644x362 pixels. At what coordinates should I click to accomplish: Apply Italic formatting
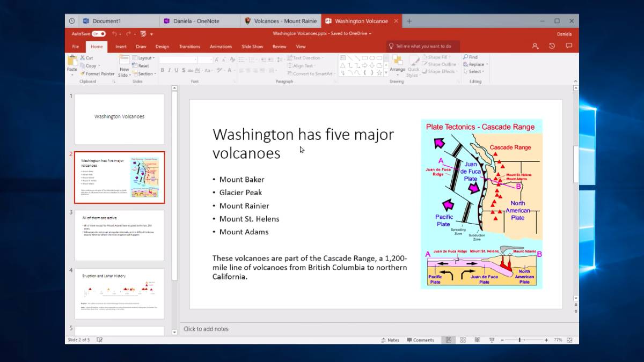point(169,70)
